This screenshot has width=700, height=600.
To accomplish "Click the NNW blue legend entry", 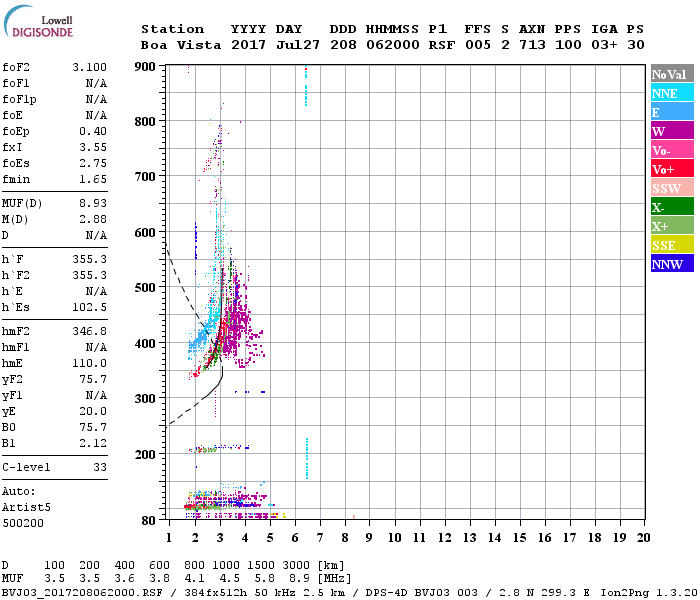I will pos(671,264).
